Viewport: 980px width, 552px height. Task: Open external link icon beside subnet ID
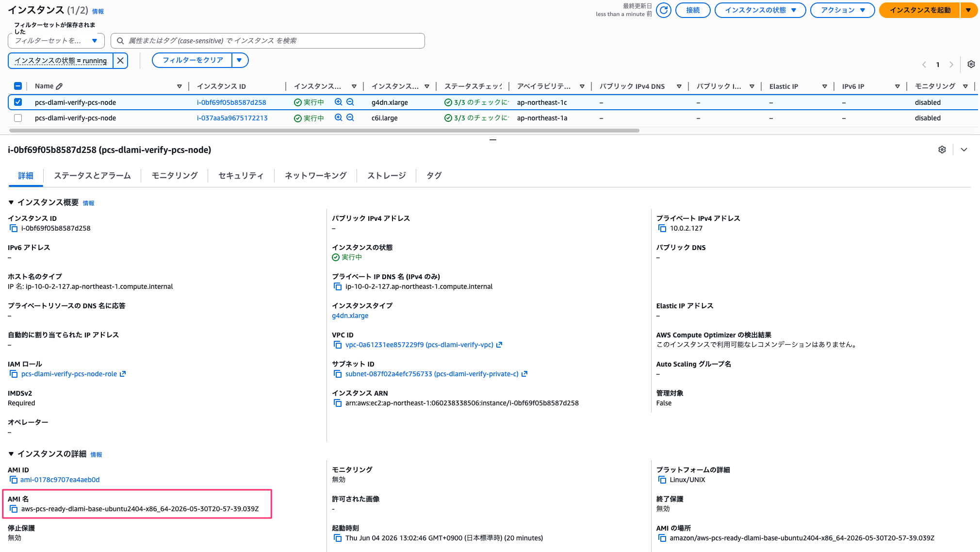(x=524, y=374)
